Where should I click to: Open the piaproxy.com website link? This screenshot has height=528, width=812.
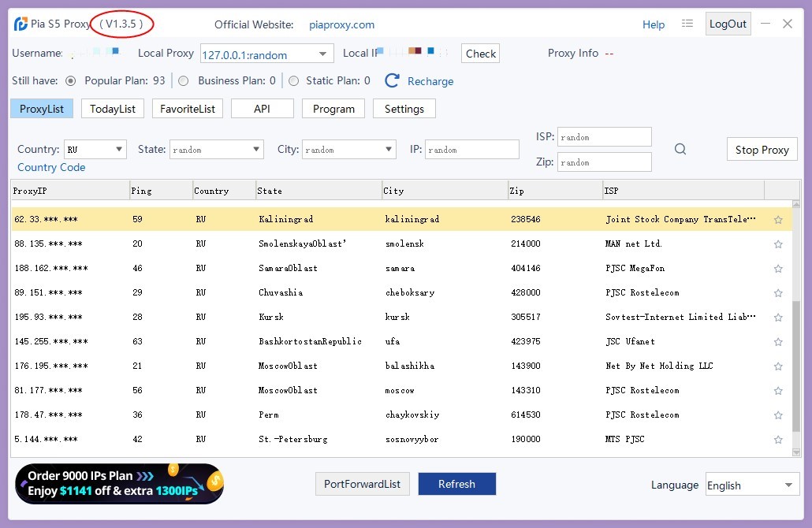(x=342, y=24)
